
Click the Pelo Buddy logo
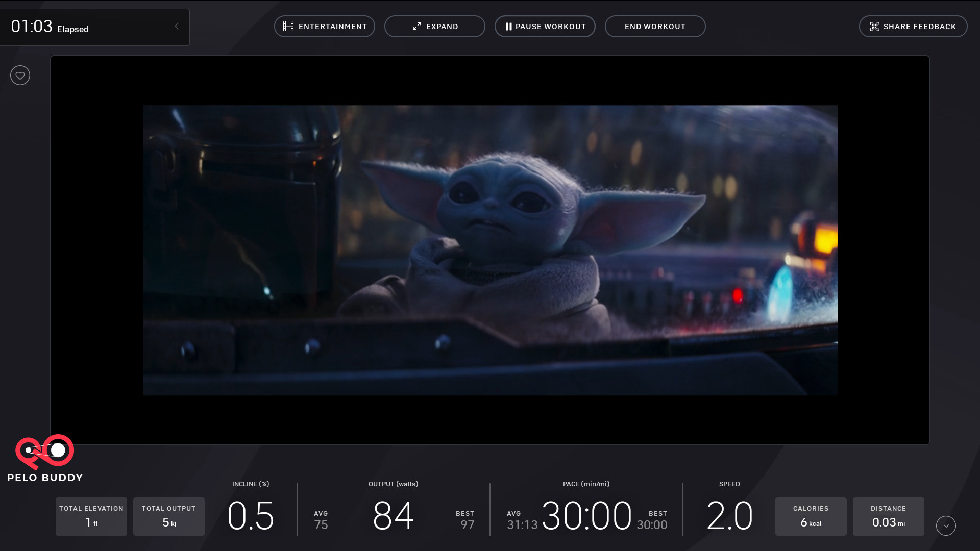click(x=45, y=458)
